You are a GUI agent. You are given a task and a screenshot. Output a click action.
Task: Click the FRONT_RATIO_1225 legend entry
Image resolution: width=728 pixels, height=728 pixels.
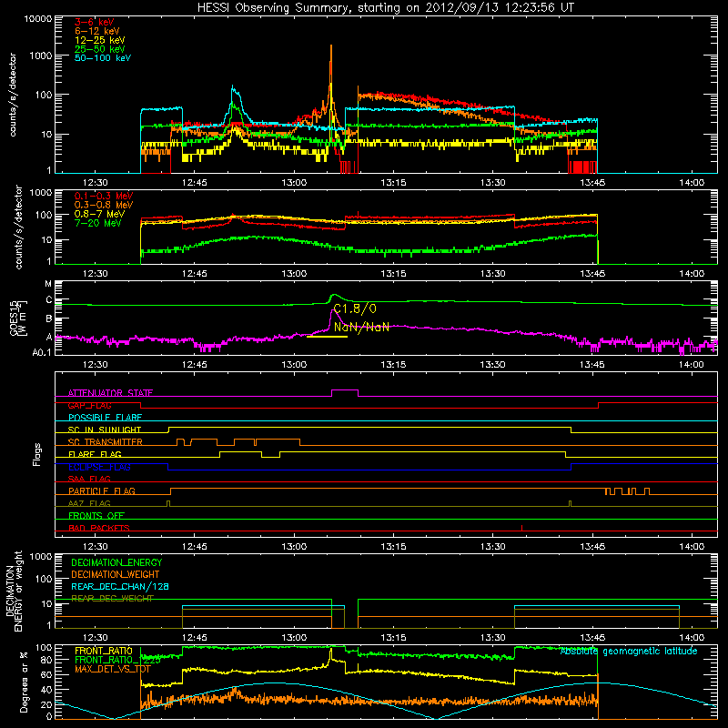coord(117,660)
